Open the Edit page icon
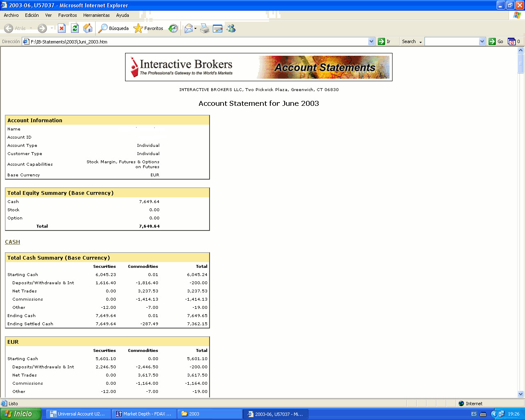This screenshot has height=420, width=525. tap(218, 28)
